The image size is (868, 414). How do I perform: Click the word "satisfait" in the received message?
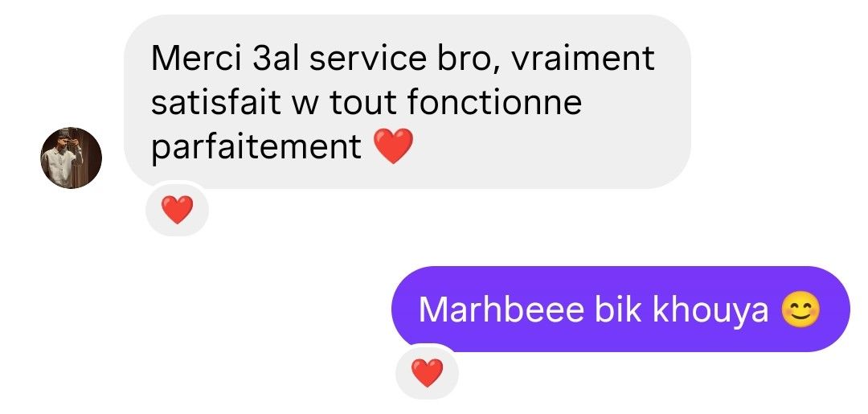[216, 102]
